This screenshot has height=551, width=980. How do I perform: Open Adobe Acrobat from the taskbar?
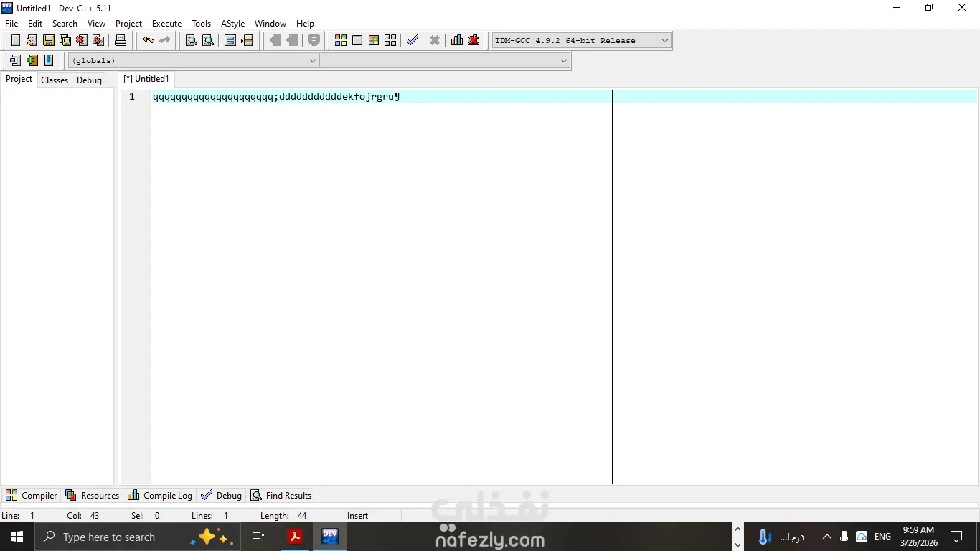(295, 537)
